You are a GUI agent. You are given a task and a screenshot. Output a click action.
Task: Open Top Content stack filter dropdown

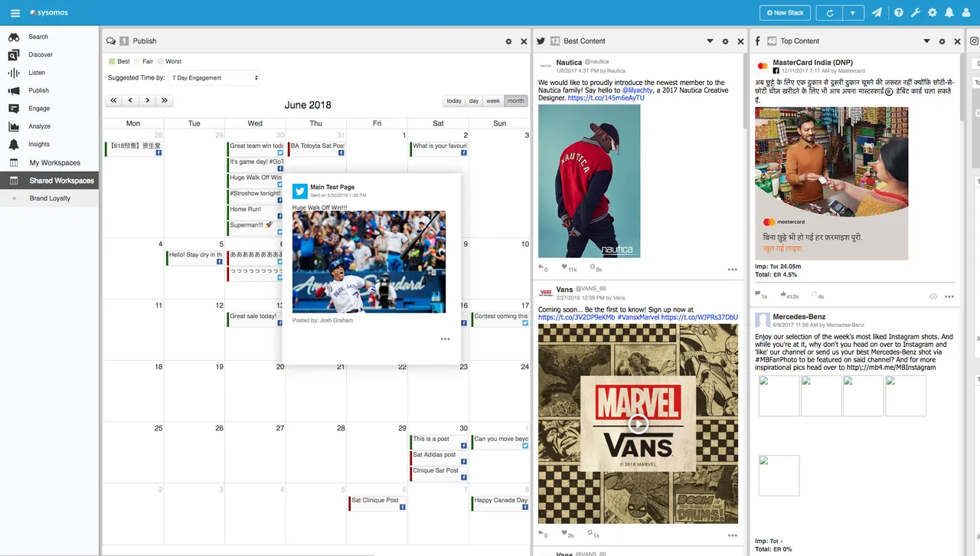click(926, 41)
